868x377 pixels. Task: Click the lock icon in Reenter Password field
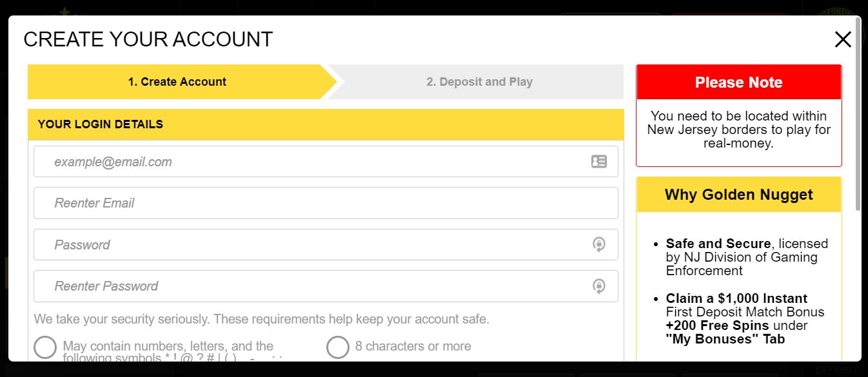tap(599, 286)
